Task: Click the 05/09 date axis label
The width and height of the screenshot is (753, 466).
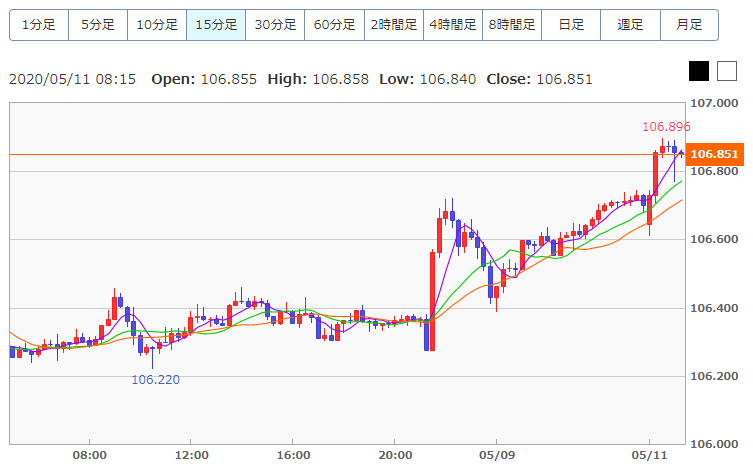Action: 497,455
